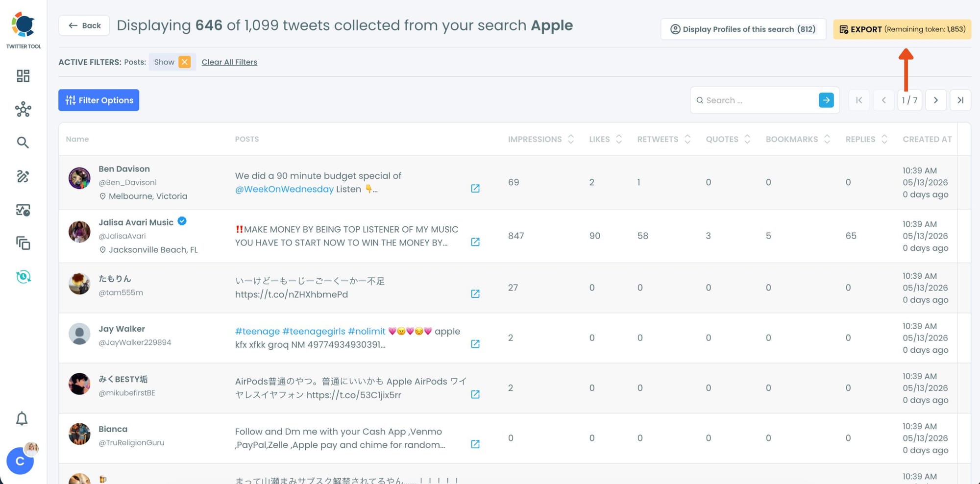Click Jay Walker's default avatar
This screenshot has height=484, width=980.
[79, 334]
